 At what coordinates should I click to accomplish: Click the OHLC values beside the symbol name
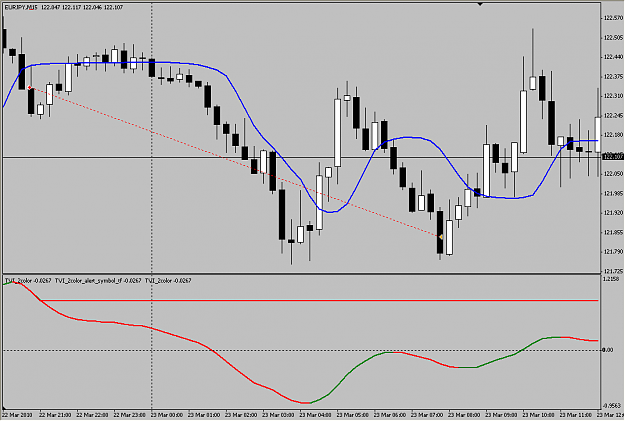point(82,7)
